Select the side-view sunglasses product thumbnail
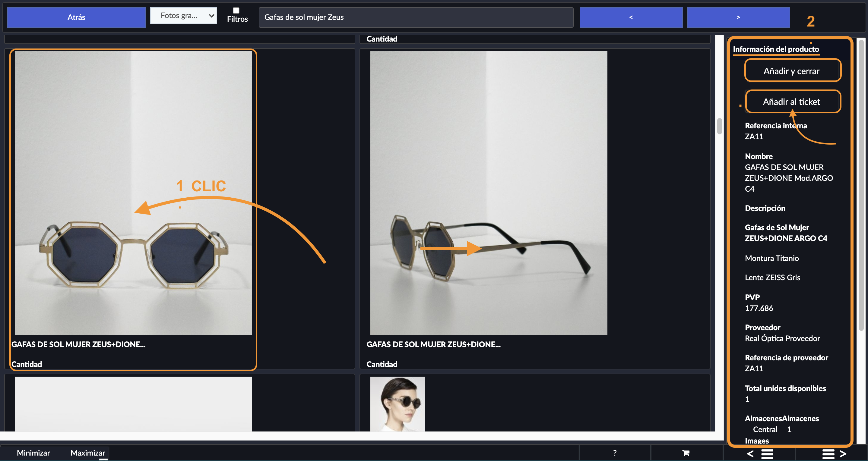868x461 pixels. [x=489, y=193]
